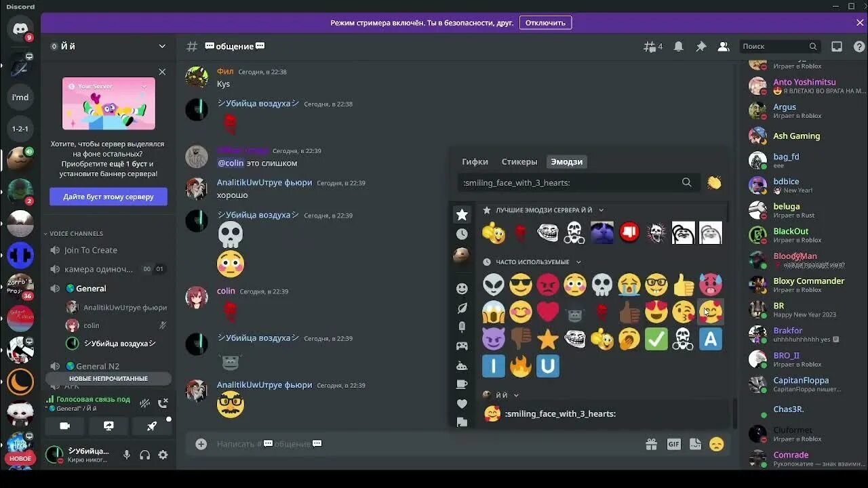Image resolution: width=868 pixels, height=488 pixels.
Task: Collapse ЧАСТО ИСПОЛЬЗУЕМЫЕ section
Action: pos(532,262)
